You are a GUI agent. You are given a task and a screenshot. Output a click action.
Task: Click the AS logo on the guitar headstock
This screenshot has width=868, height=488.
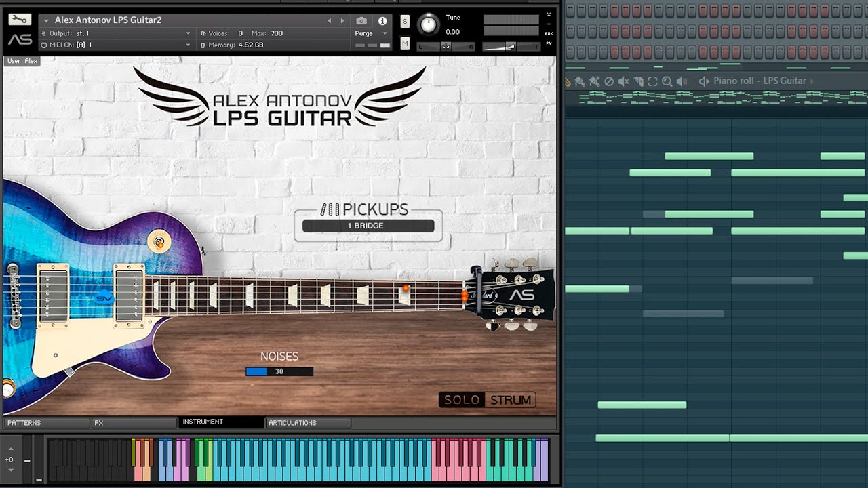point(522,295)
